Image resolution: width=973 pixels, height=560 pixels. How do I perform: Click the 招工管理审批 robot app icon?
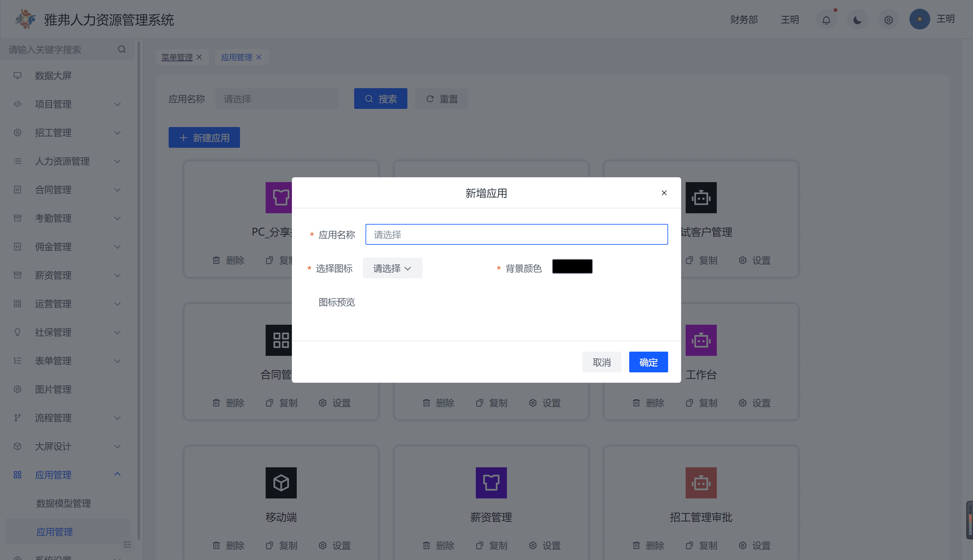click(701, 483)
